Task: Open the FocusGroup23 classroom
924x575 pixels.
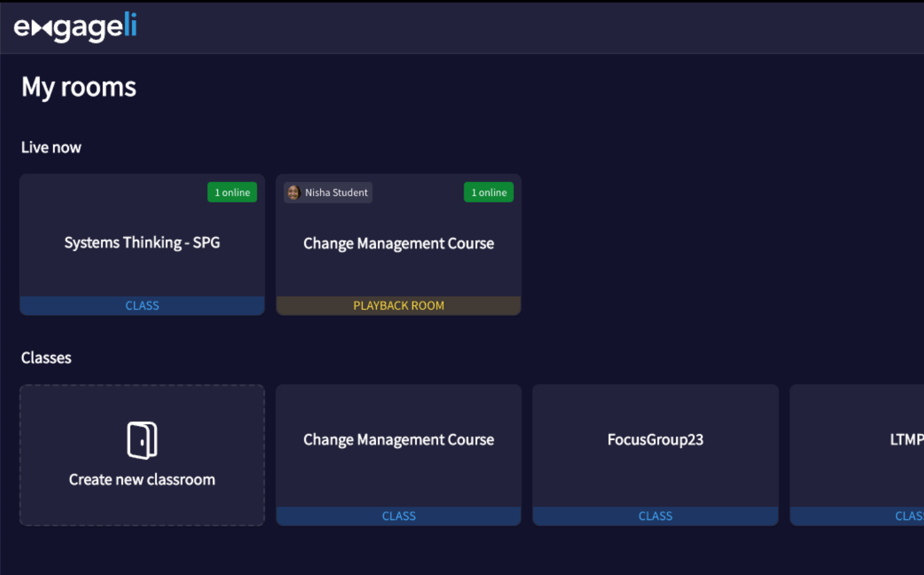Action: (655, 440)
